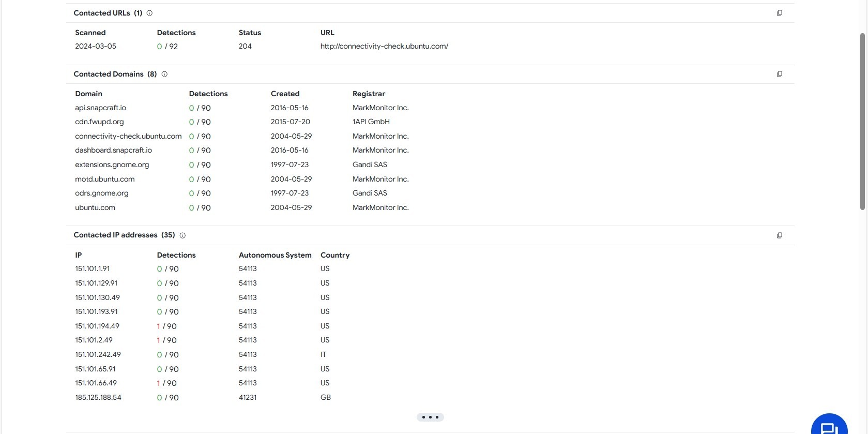Open IP 151.101.65.91

pos(95,369)
